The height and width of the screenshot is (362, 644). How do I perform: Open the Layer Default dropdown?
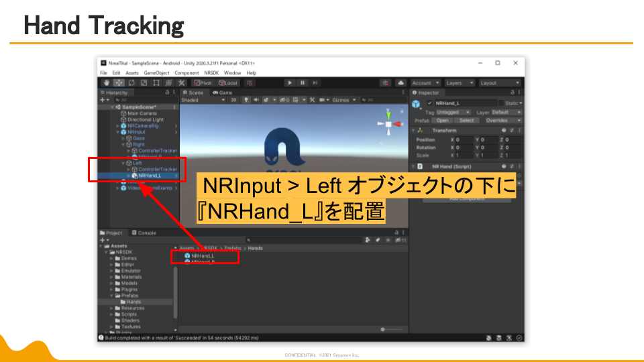pyautogui.click(x=506, y=112)
